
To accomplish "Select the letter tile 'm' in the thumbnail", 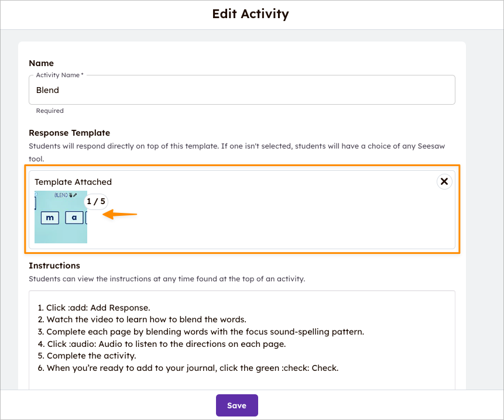I will (x=49, y=217).
